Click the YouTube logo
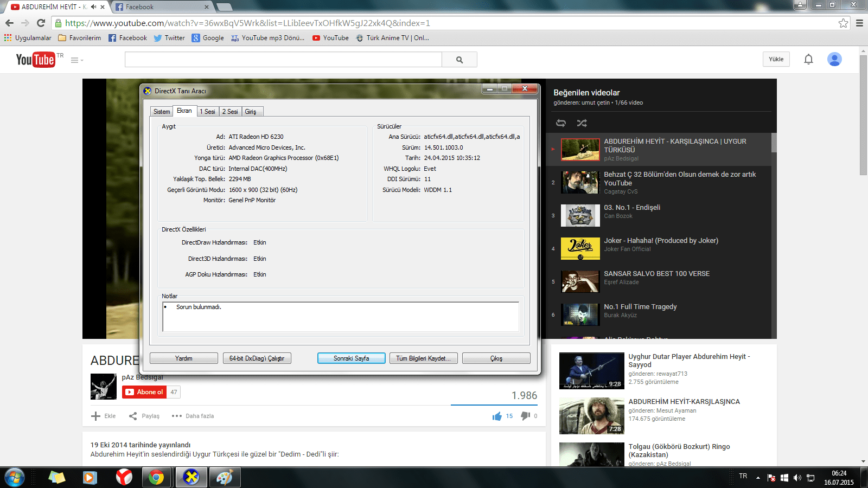868x488 pixels. coord(36,59)
